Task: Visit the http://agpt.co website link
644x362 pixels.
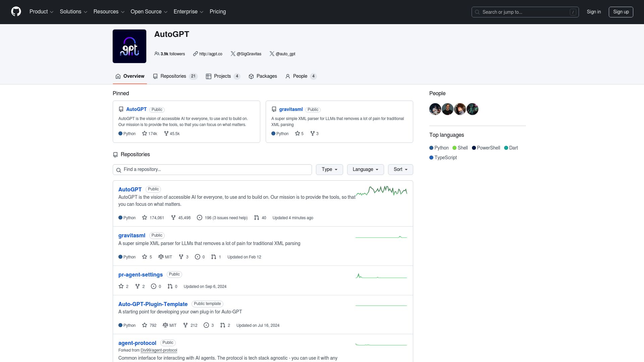Action: pos(211,54)
